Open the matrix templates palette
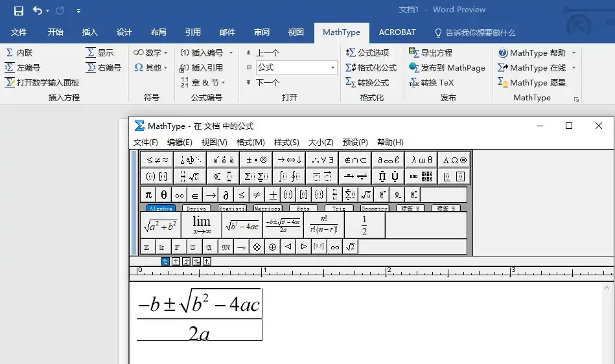 point(421,176)
